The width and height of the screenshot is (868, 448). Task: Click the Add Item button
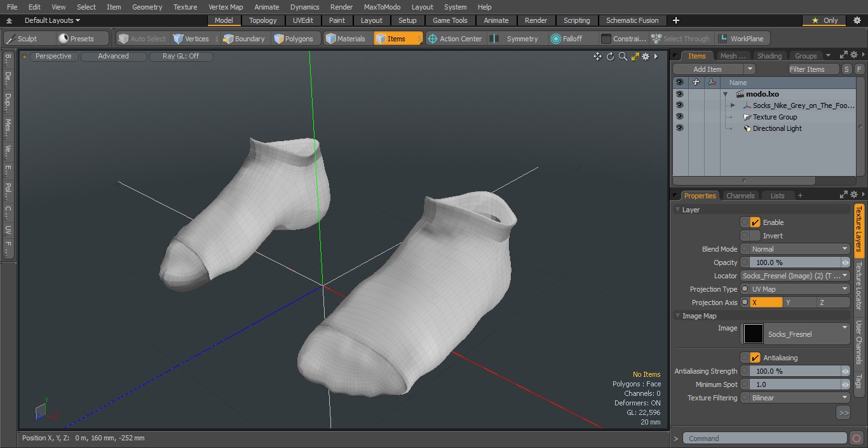[x=708, y=69]
